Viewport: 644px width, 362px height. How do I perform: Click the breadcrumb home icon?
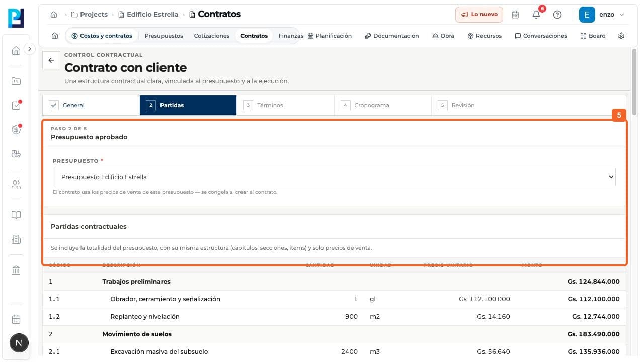pos(54,15)
